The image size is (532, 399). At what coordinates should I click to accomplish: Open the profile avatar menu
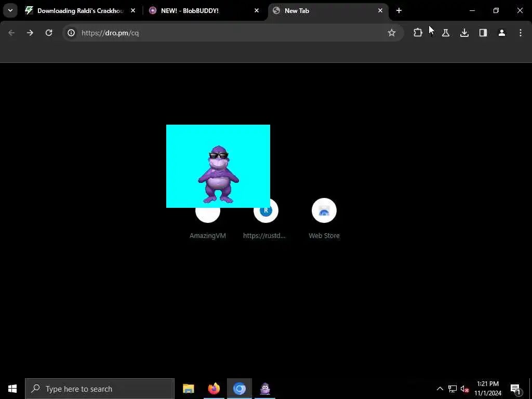502,33
